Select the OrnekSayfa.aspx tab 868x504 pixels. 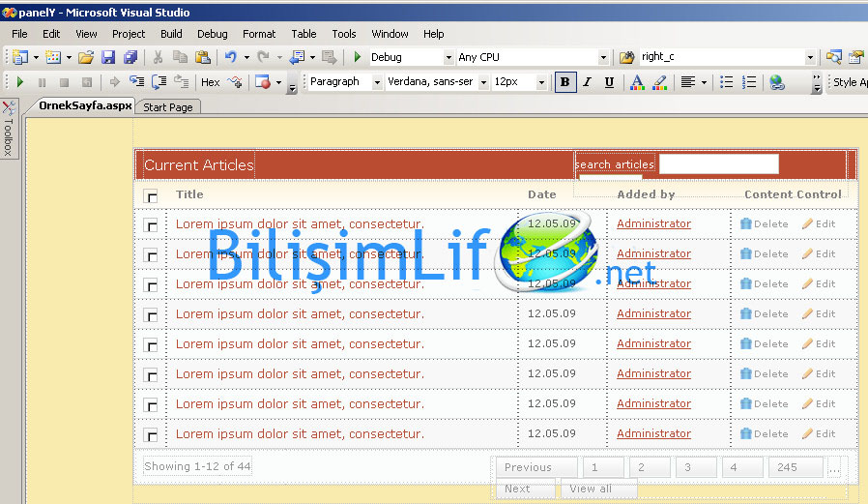point(85,105)
